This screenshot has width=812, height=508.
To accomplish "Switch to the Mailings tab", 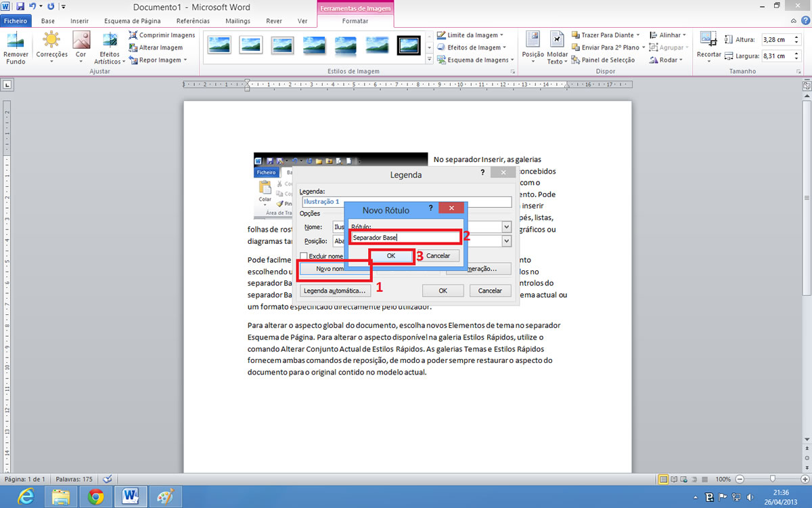I will click(238, 21).
